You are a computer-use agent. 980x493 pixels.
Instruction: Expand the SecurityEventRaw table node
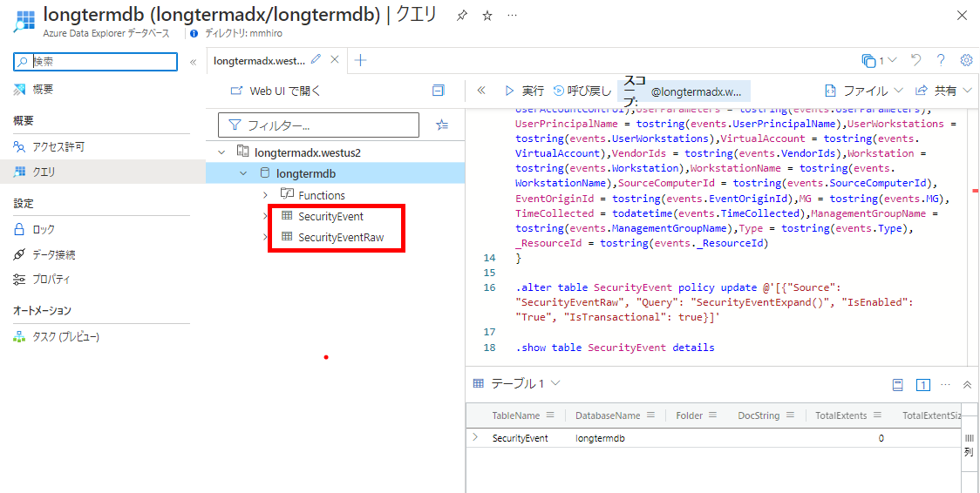point(265,237)
